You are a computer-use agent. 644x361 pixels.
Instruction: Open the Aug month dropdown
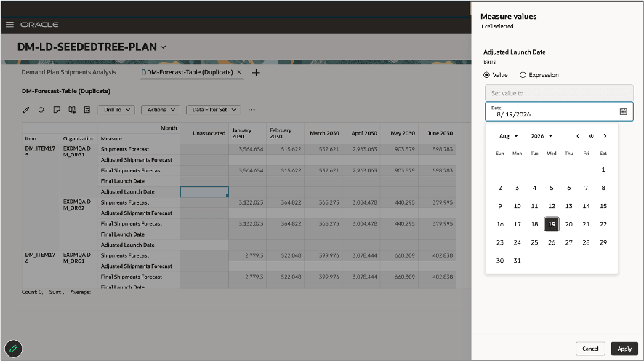coord(509,136)
